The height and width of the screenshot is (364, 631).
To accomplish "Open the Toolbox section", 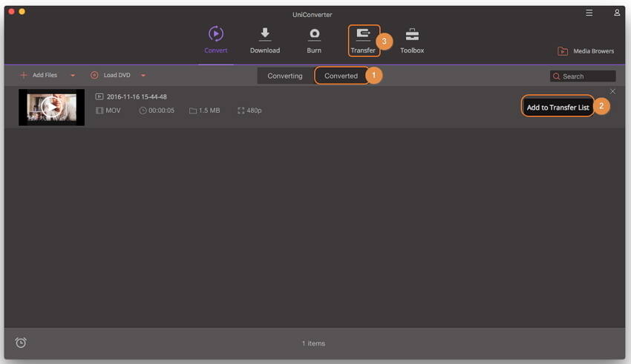I will [412, 40].
